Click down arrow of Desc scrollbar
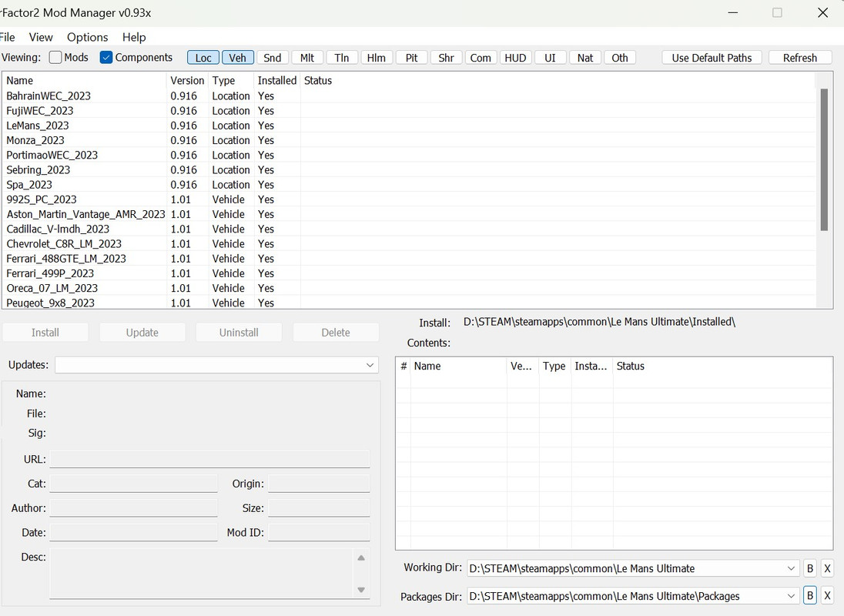 point(361,590)
